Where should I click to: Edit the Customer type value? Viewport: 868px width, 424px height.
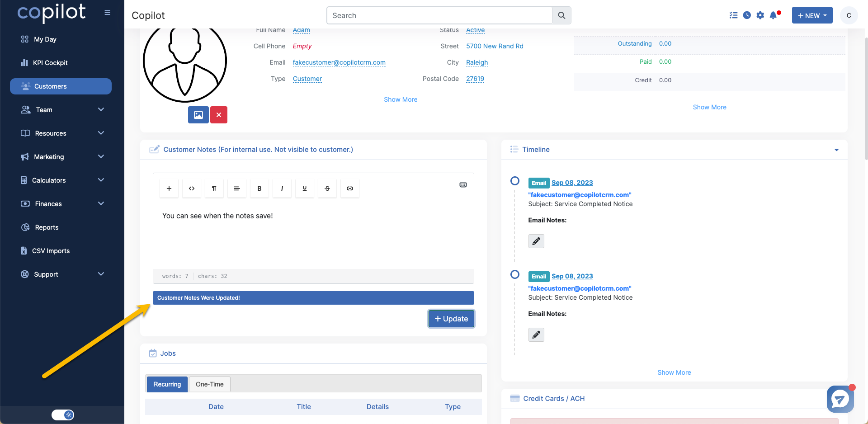tap(307, 79)
